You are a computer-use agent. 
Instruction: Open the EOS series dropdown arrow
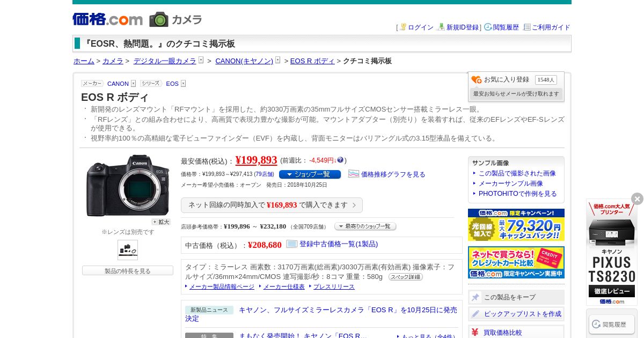point(183,84)
